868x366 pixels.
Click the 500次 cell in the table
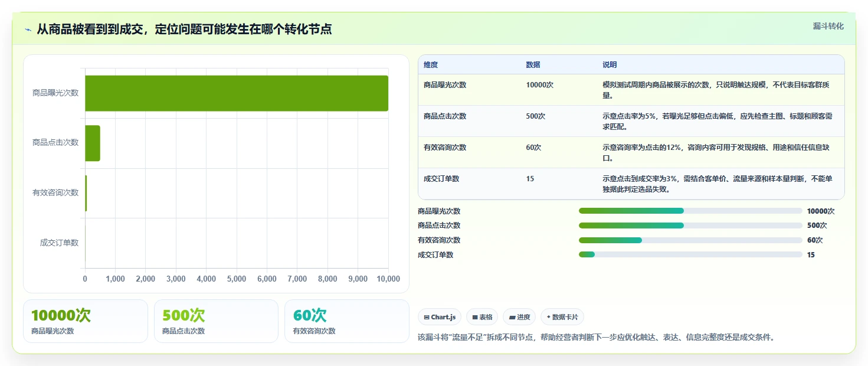click(535, 116)
